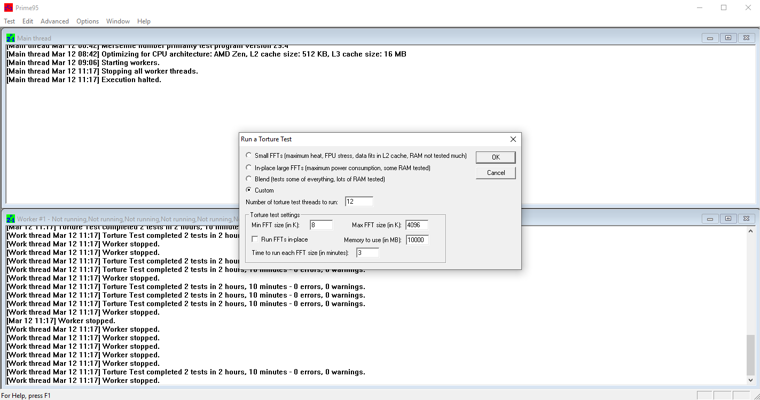Click the 'Execution halted.' log line

(83, 80)
